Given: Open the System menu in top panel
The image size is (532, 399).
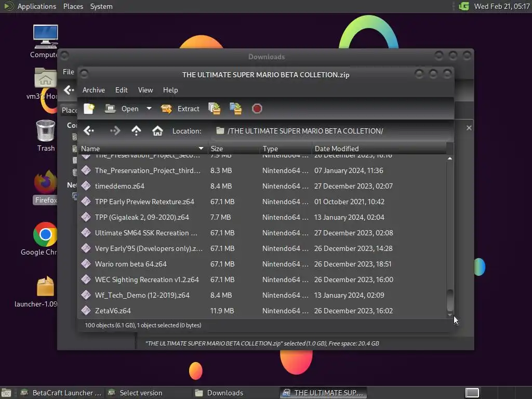Looking at the screenshot, I should click(x=101, y=6).
